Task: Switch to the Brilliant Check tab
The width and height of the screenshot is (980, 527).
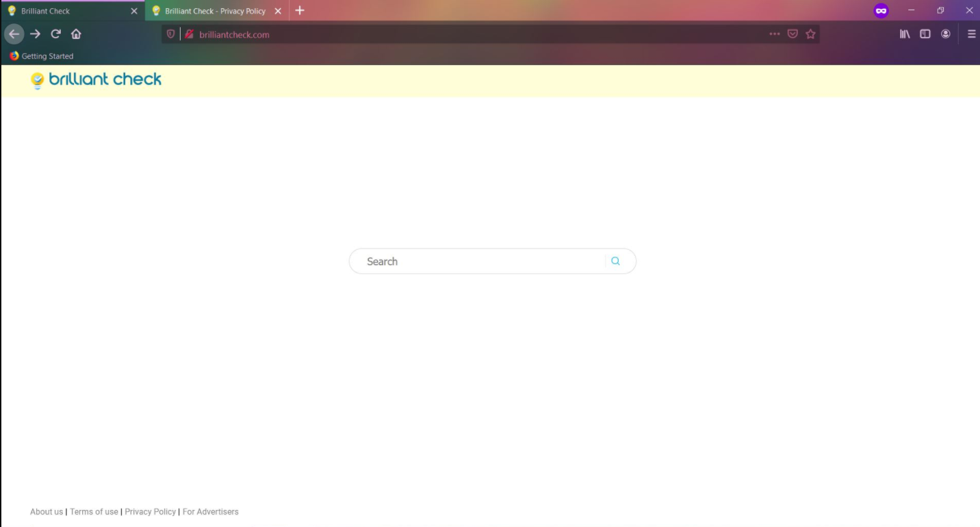Action: point(72,11)
